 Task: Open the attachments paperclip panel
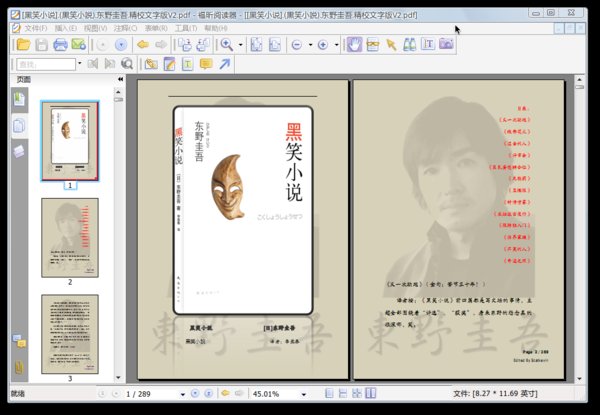click(x=18, y=366)
